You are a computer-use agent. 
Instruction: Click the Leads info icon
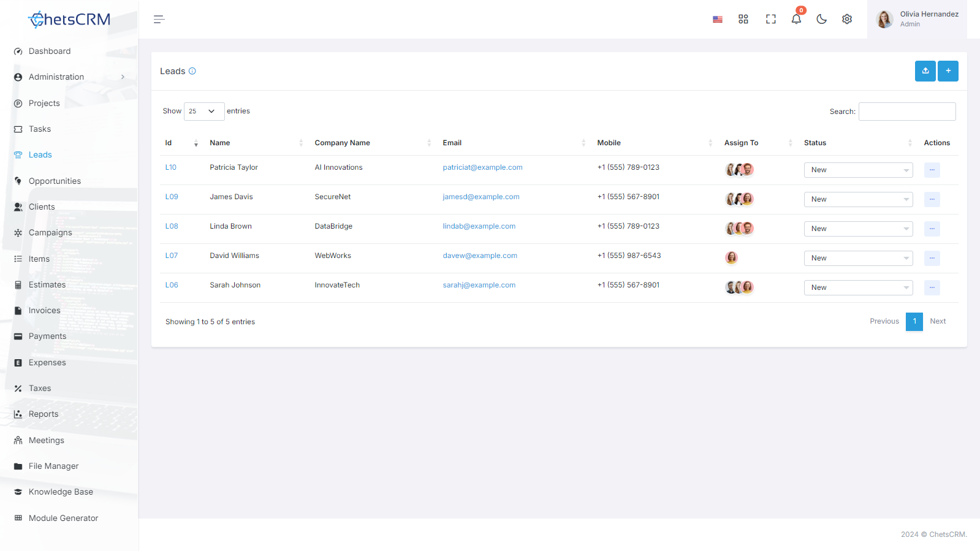point(192,71)
